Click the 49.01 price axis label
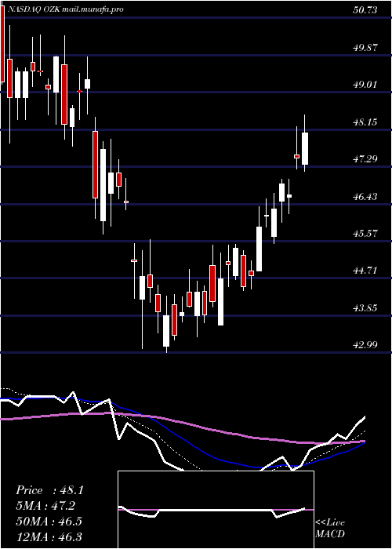 coord(365,85)
